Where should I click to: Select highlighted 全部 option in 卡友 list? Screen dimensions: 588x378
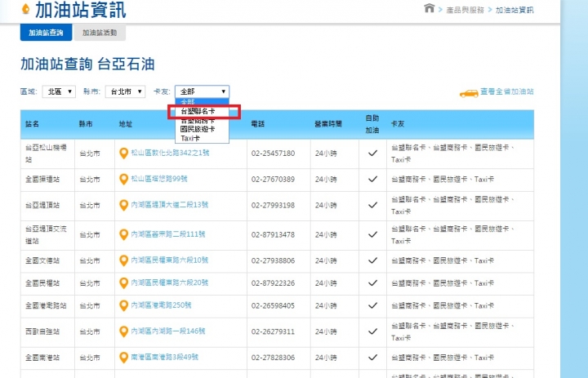coord(203,102)
